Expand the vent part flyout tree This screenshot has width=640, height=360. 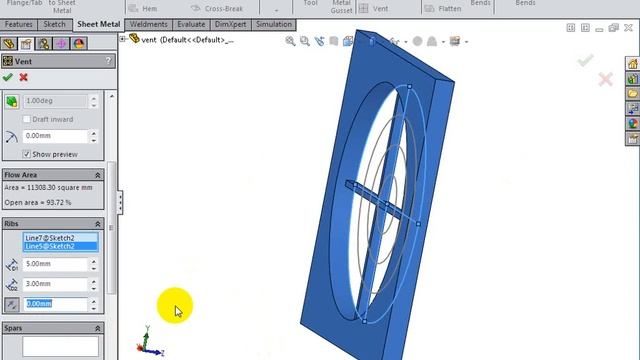point(122,39)
